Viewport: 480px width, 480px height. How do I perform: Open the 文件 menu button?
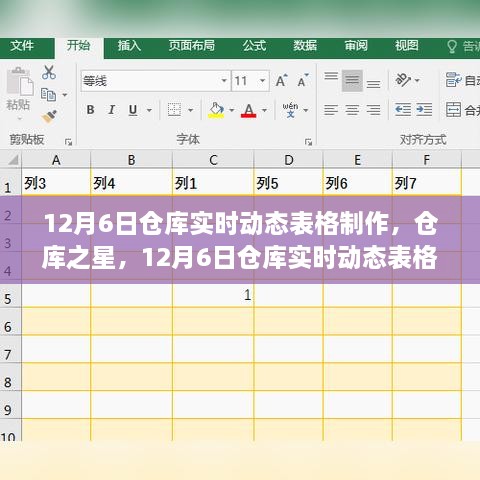click(22, 46)
